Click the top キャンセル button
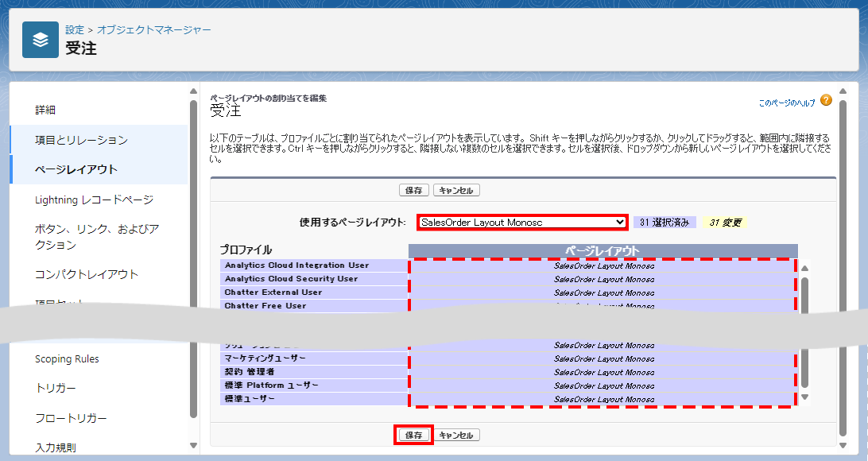 (456, 191)
